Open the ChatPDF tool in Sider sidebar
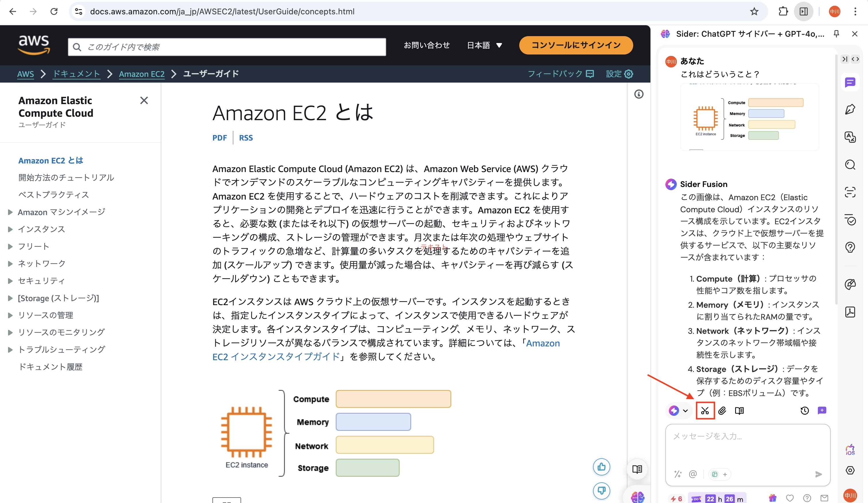868x503 pixels. [x=850, y=312]
